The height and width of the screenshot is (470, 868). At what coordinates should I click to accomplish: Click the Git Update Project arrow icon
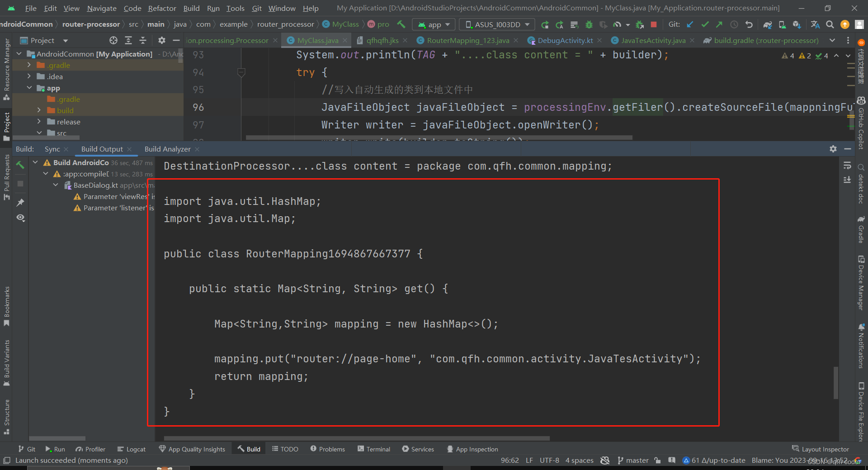tap(690, 24)
